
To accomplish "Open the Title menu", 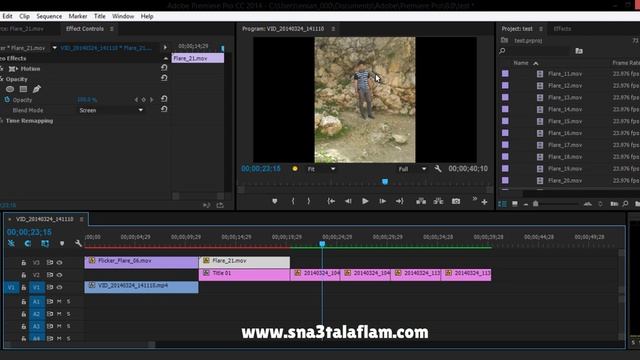I will [100, 16].
